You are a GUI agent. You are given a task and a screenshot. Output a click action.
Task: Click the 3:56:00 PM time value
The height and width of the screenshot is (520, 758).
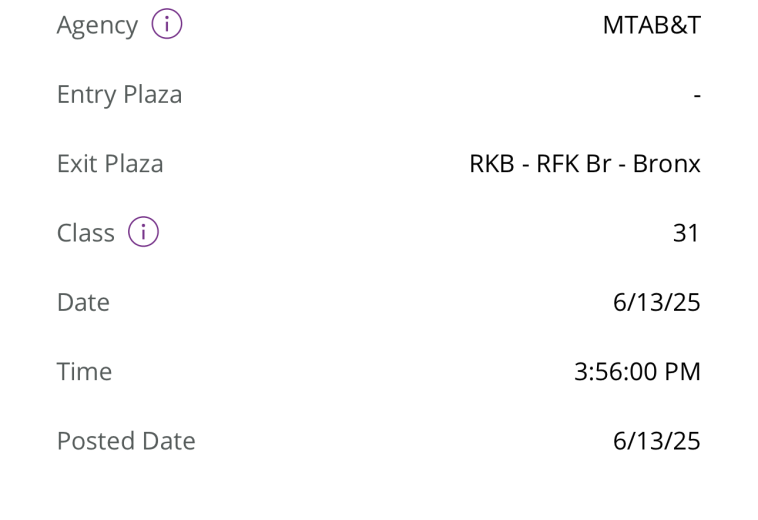(637, 372)
